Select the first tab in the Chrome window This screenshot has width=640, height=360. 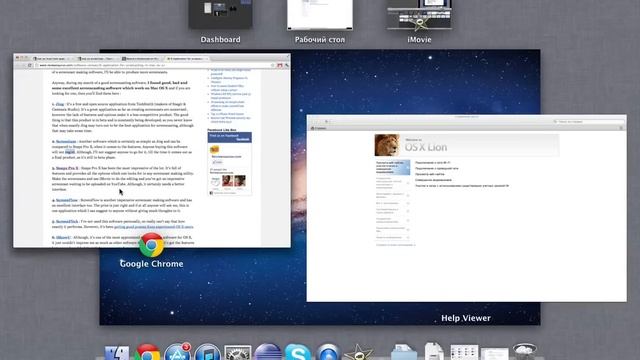point(52,59)
